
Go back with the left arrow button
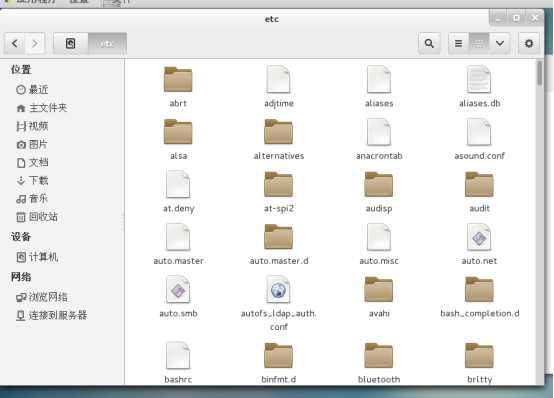(x=14, y=43)
